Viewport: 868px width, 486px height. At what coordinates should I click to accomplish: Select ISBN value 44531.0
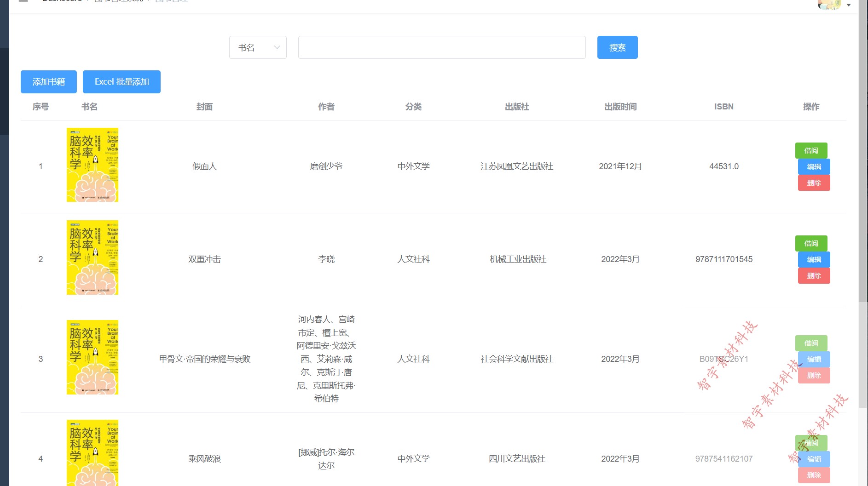(724, 166)
